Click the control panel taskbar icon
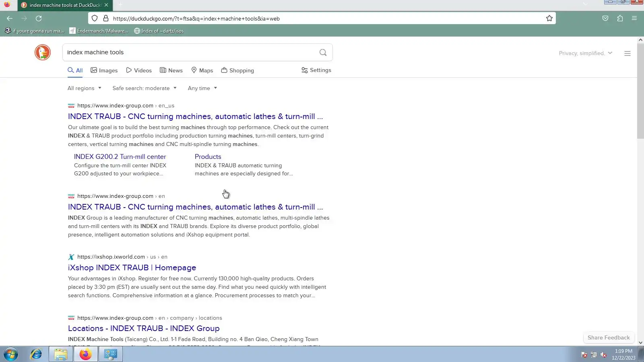 coord(111,354)
